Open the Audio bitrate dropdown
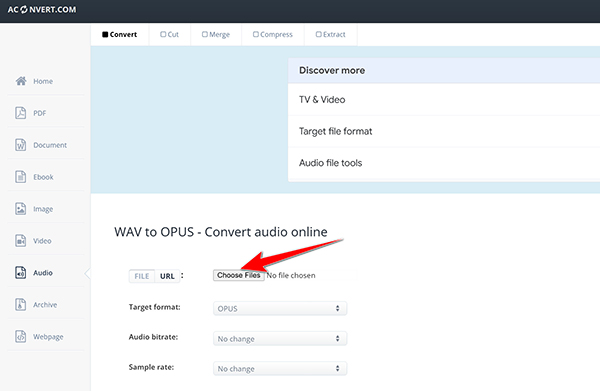Viewport: 600px width, 391px height. 280,339
